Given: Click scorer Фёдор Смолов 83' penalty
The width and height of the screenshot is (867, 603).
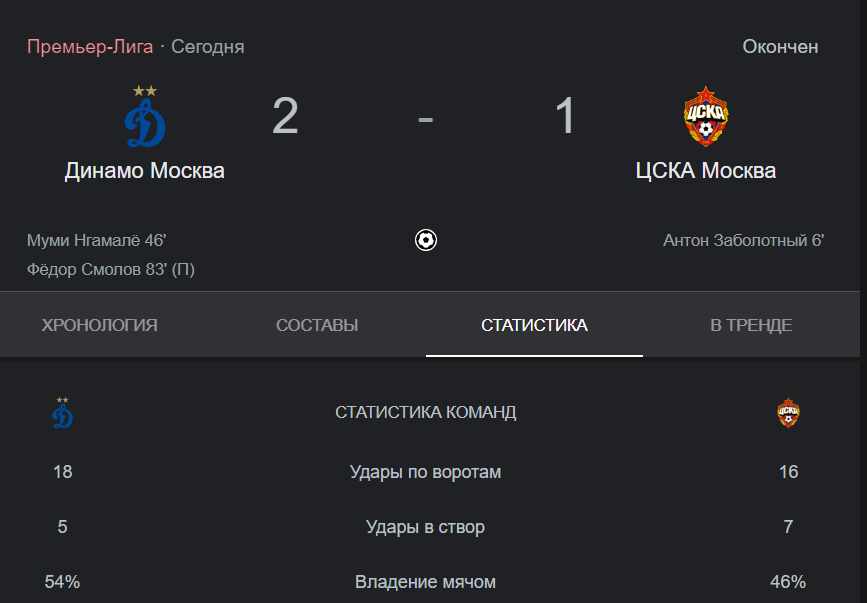Looking at the screenshot, I should [x=111, y=270].
